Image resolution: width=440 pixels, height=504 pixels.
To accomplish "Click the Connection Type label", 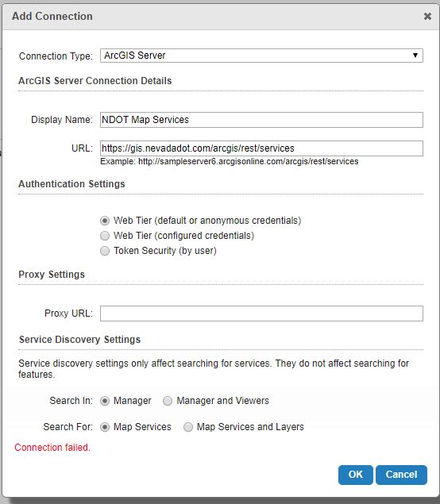I will point(56,56).
